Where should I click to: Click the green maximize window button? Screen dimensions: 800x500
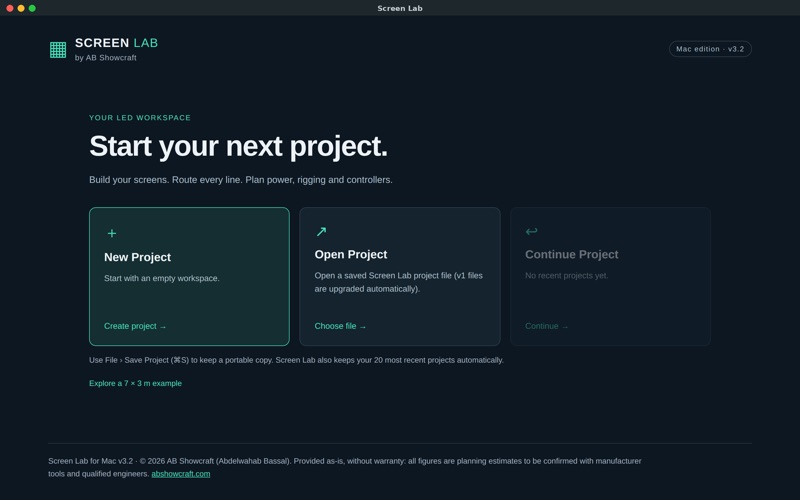point(32,8)
